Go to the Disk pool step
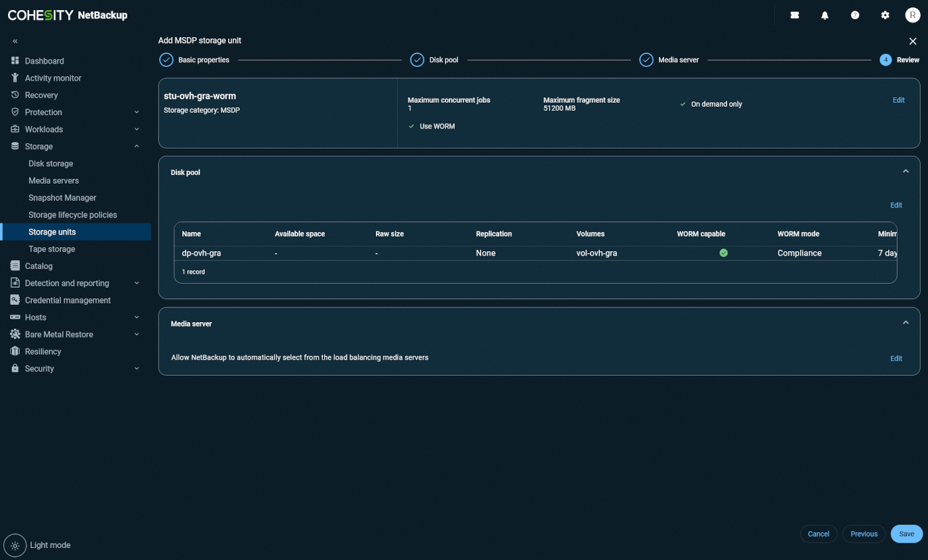Viewport: 928px width, 560px height. (417, 60)
